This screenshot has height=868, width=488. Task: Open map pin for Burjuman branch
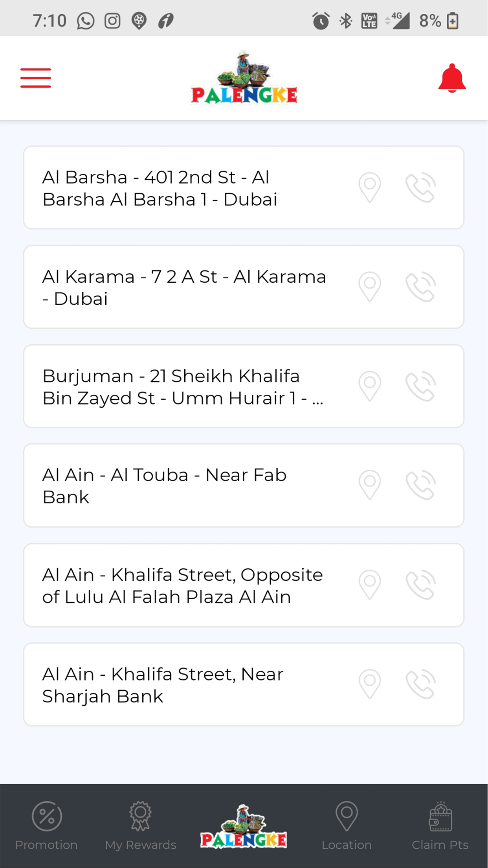[x=370, y=386]
